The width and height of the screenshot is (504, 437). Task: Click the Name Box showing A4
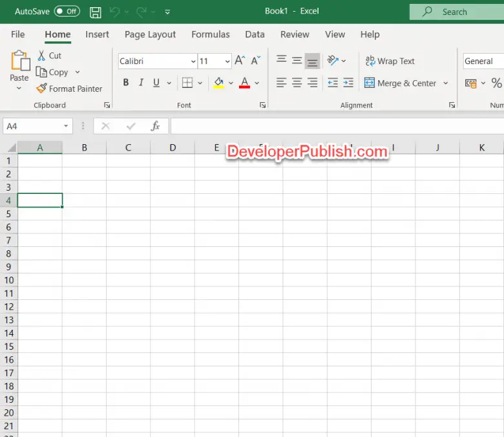32,126
